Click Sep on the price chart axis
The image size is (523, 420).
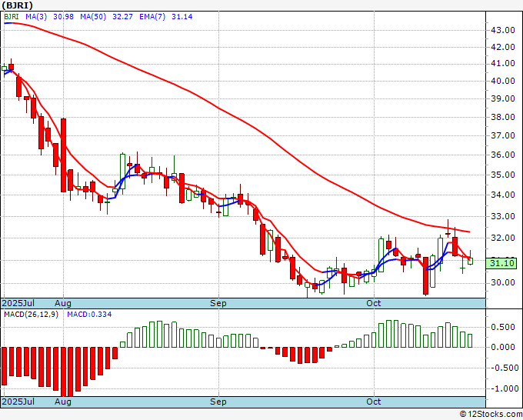coord(218,304)
